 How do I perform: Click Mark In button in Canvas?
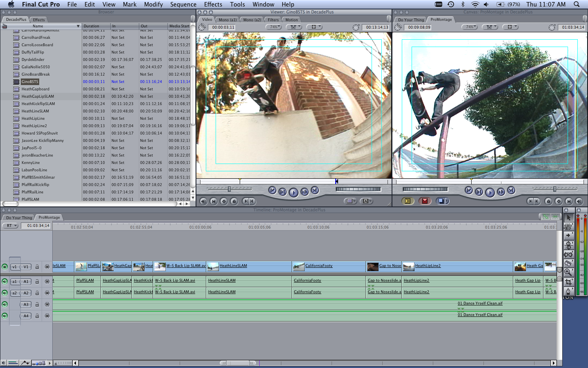coord(531,201)
